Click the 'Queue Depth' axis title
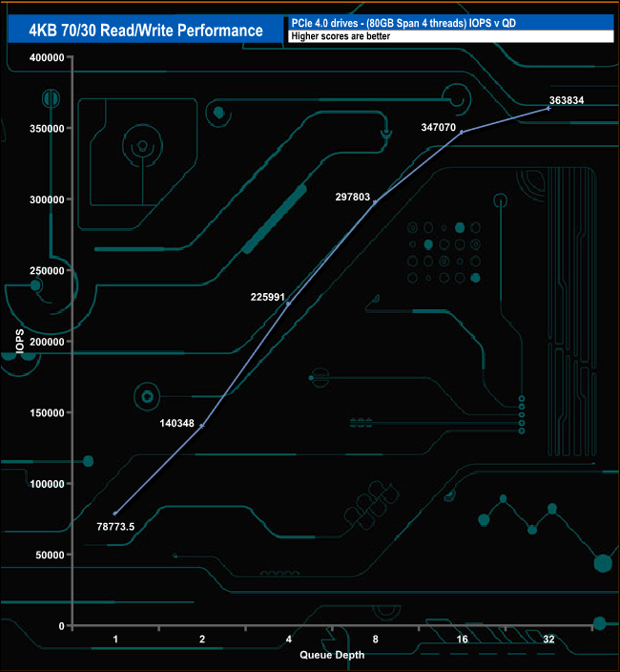This screenshot has width=620, height=672. (332, 655)
